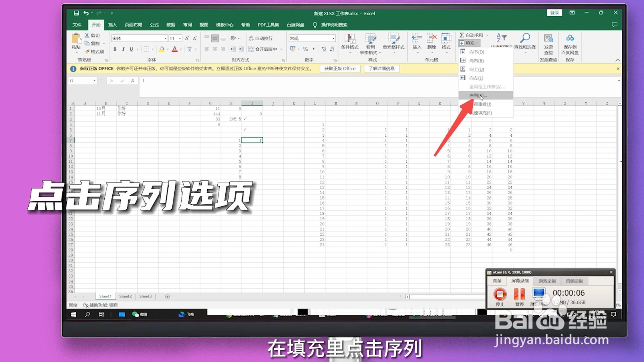644x362 pixels.
Task: Click the increase font size icon
Action: pyautogui.click(x=187, y=38)
